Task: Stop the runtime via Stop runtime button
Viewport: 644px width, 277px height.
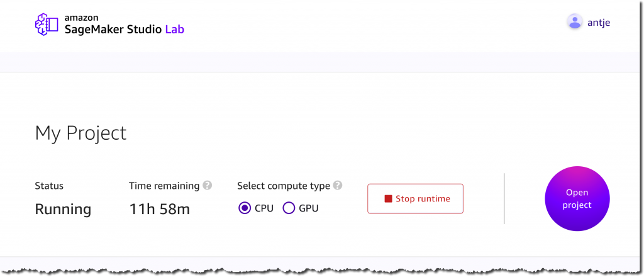Action: 415,198
